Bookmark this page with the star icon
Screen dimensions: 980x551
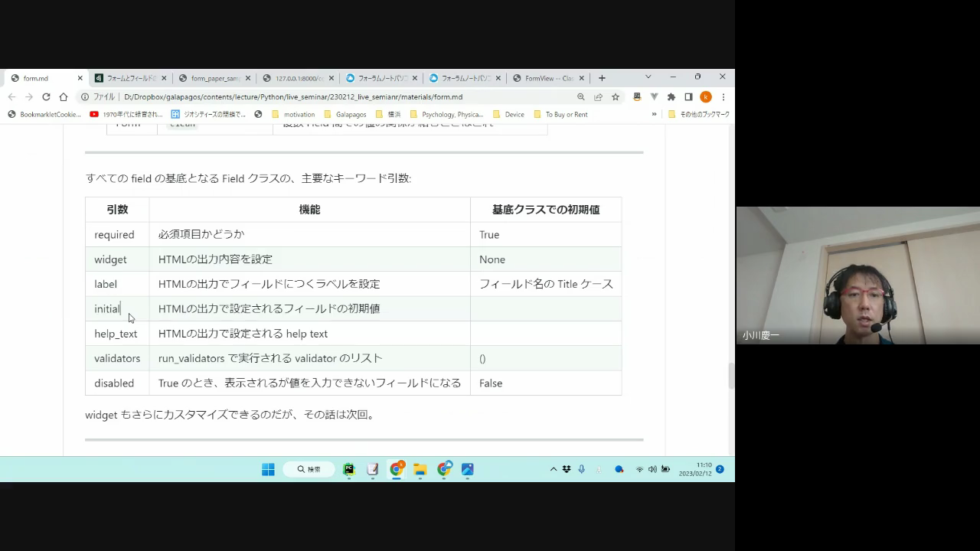pyautogui.click(x=615, y=97)
